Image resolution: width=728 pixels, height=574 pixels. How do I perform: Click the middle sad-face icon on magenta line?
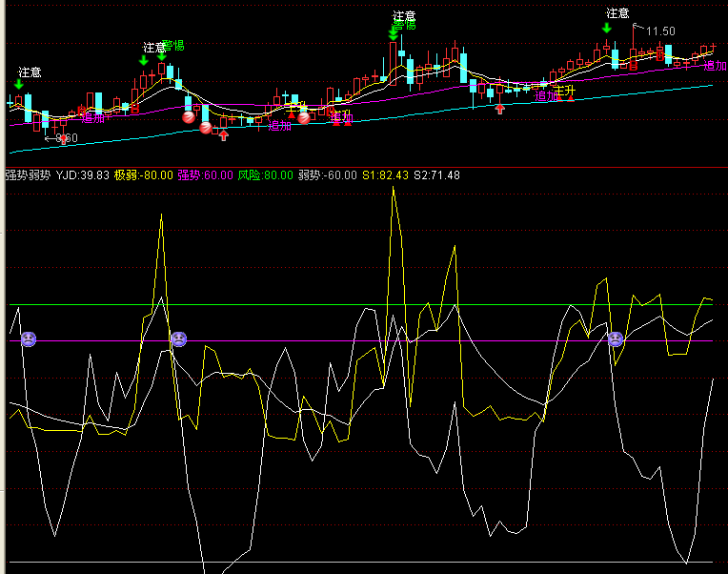(x=179, y=339)
